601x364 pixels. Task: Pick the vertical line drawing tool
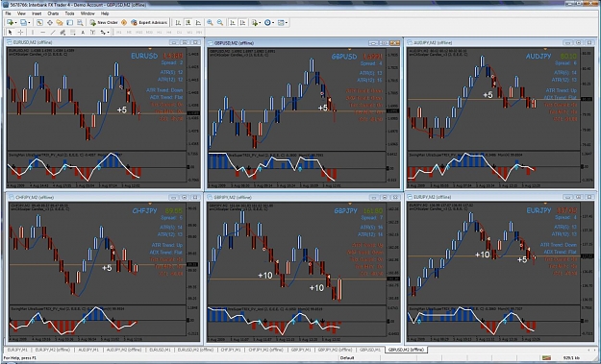pyautogui.click(x=33, y=32)
